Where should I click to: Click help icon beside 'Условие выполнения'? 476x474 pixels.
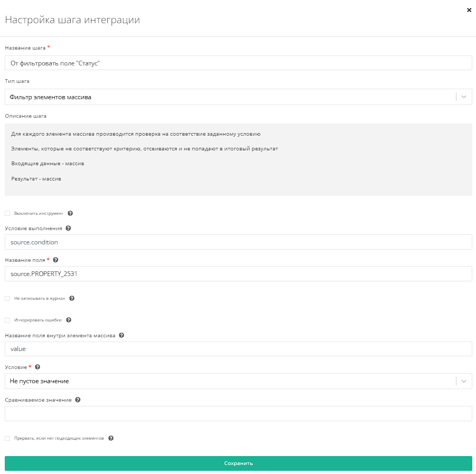coord(68,229)
